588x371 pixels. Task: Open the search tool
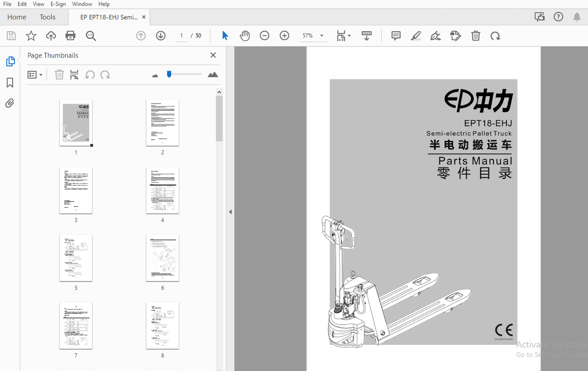91,36
